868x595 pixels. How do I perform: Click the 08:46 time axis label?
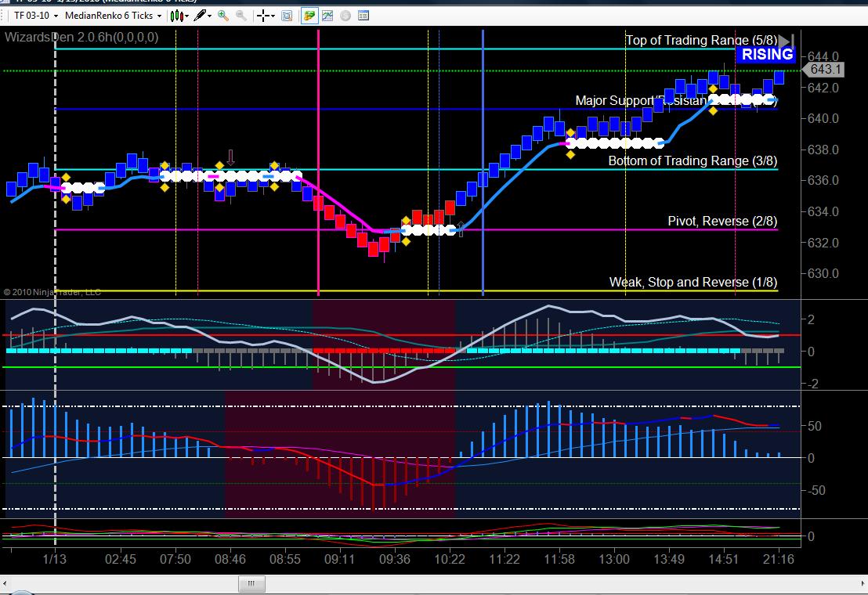pyautogui.click(x=230, y=559)
